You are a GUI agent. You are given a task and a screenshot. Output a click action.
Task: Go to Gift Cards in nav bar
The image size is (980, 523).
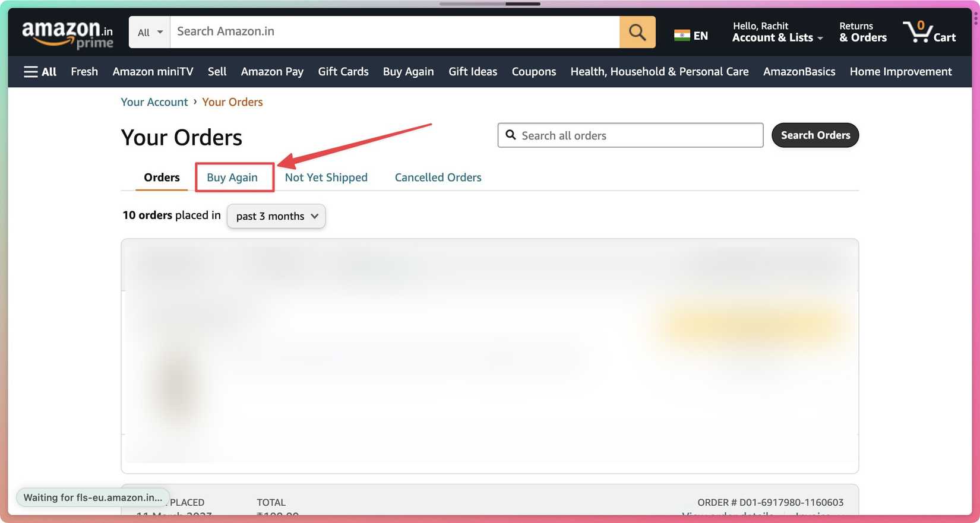[x=343, y=72]
